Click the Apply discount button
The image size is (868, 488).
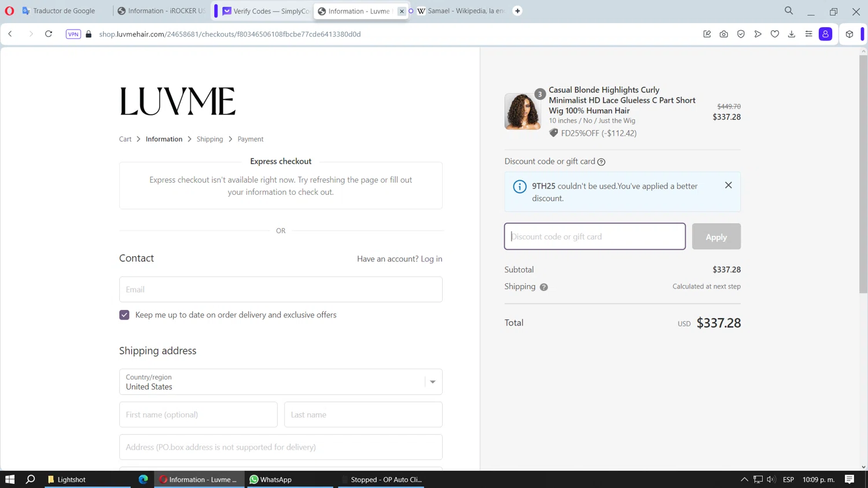coord(716,236)
